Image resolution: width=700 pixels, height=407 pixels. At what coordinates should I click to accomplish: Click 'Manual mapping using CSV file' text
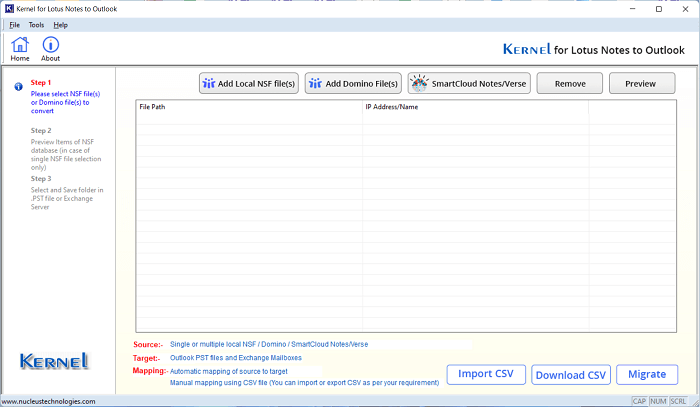point(304,382)
